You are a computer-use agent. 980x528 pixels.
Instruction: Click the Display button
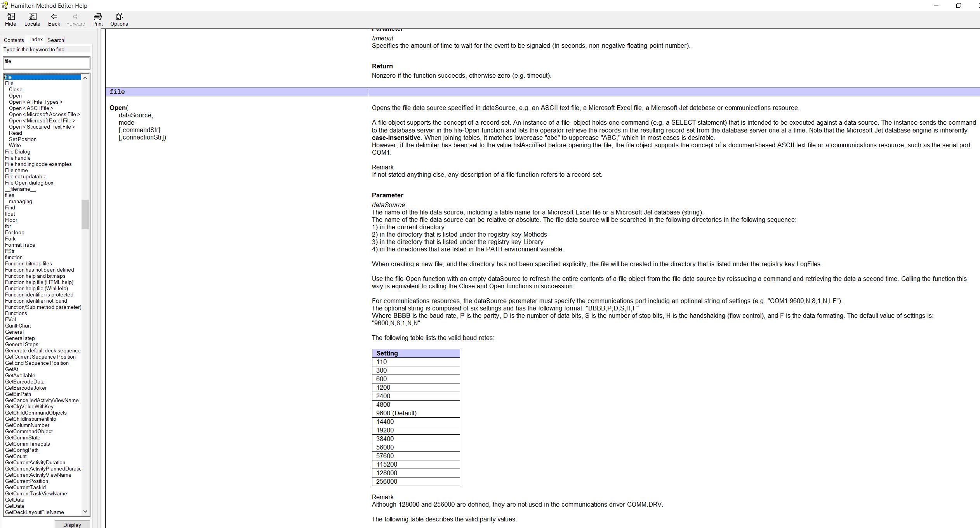(72, 525)
